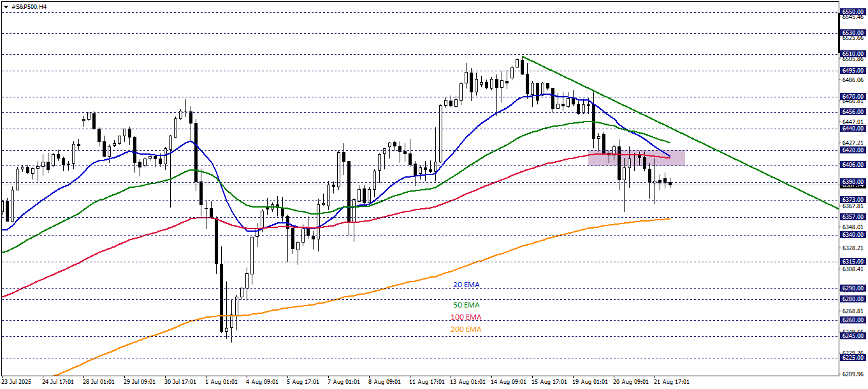This screenshot has width=868, height=389.
Task: Click the 50 EMA legend label
Action: (467, 306)
